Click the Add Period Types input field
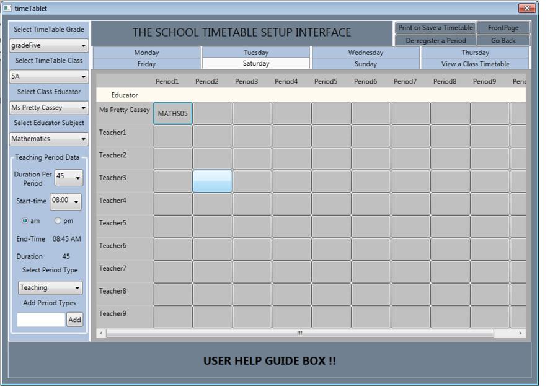The width and height of the screenshot is (558, 392). pos(40,319)
